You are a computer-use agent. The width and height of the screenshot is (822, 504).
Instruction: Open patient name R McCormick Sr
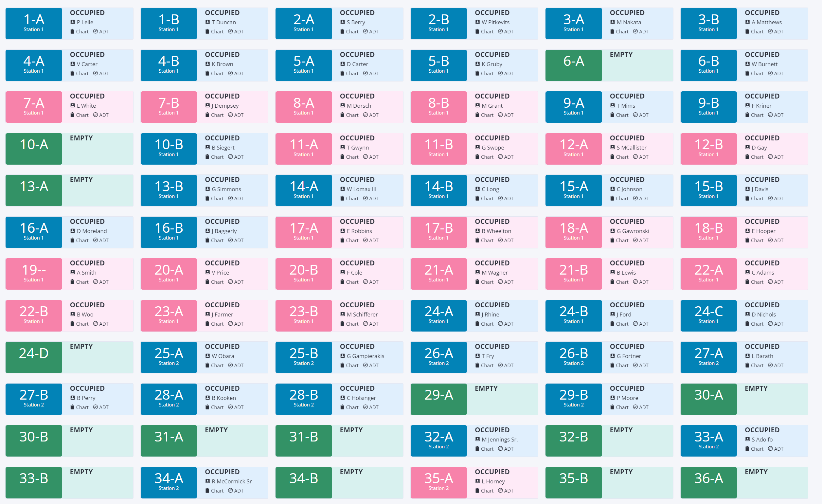pyautogui.click(x=232, y=481)
